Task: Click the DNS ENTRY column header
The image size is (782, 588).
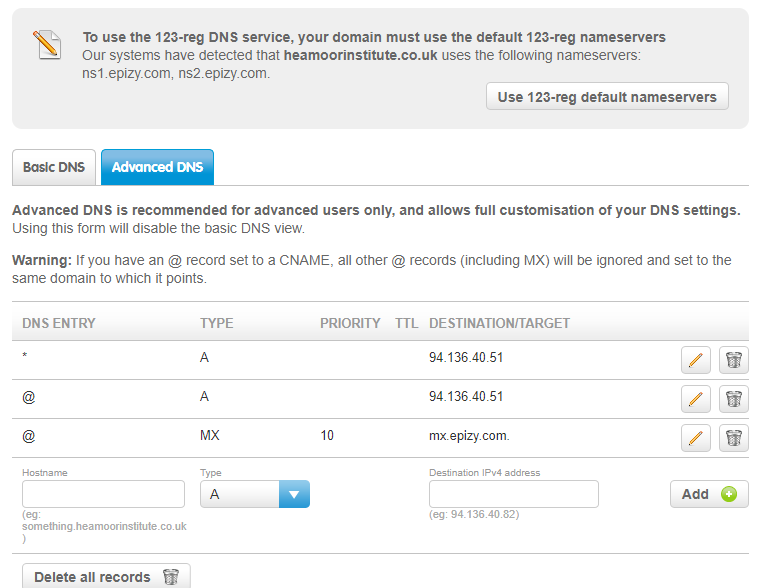Action: tap(59, 323)
